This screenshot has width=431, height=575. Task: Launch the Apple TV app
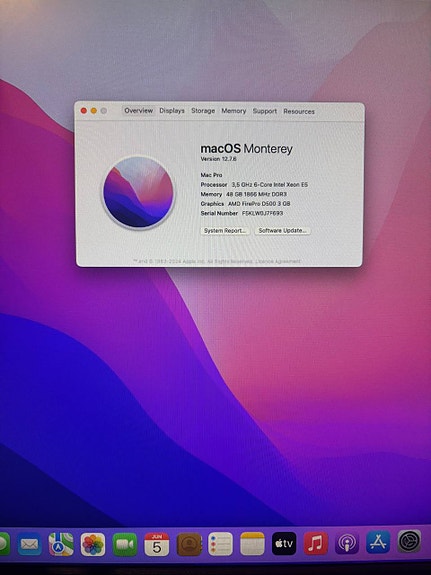tap(284, 543)
